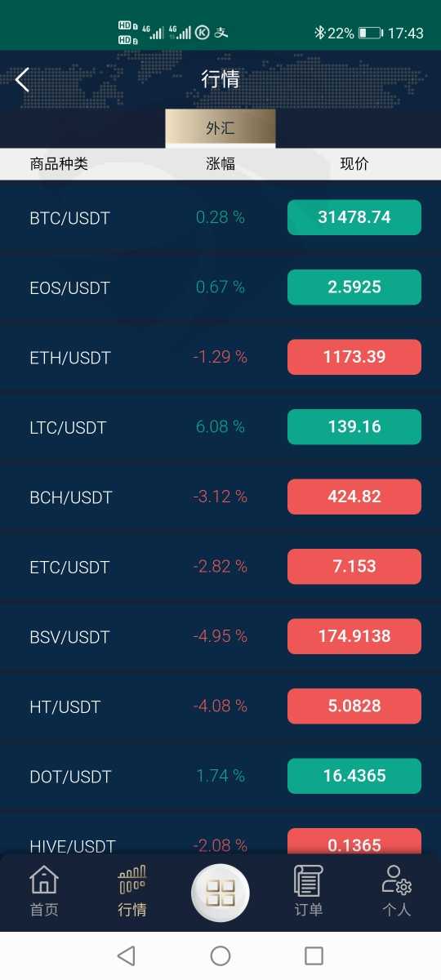
Task: Click the 涨幅 column header
Action: tap(220, 163)
